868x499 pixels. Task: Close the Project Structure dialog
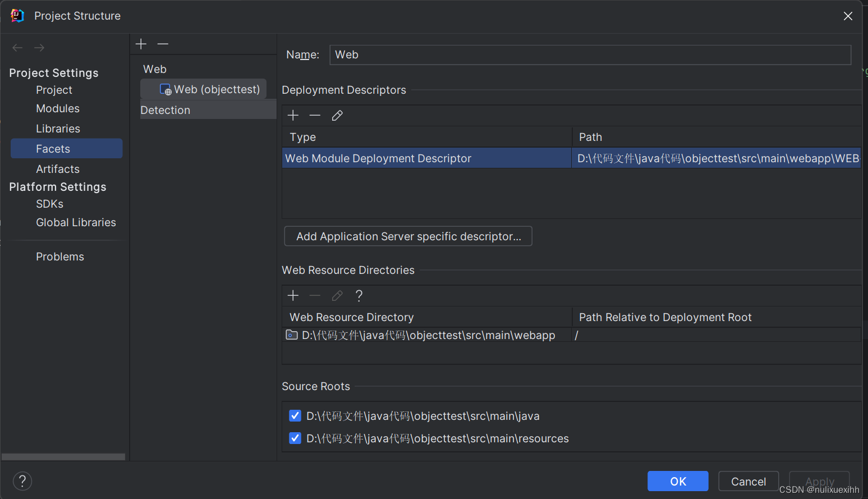pyautogui.click(x=848, y=16)
